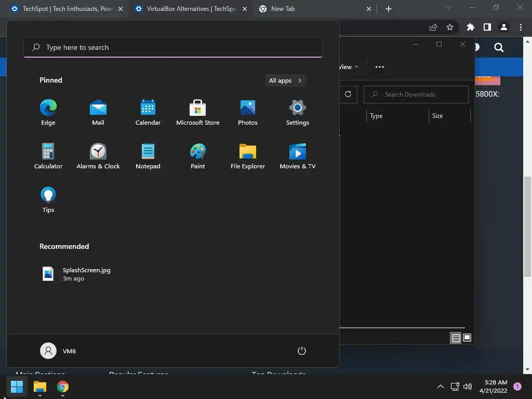
Task: Switch to the TechSpot Tech Enthusiasts tab
Action: pos(67,9)
